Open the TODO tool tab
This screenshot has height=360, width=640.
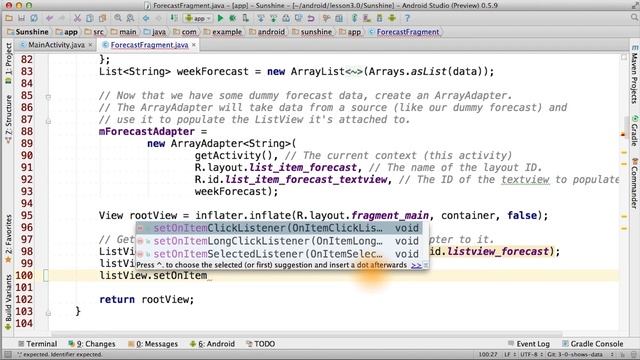point(260,344)
